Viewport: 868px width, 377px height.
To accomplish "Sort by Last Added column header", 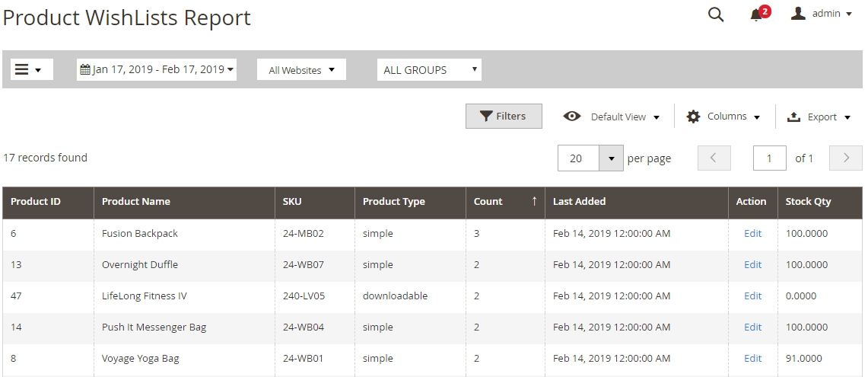I will pos(580,202).
